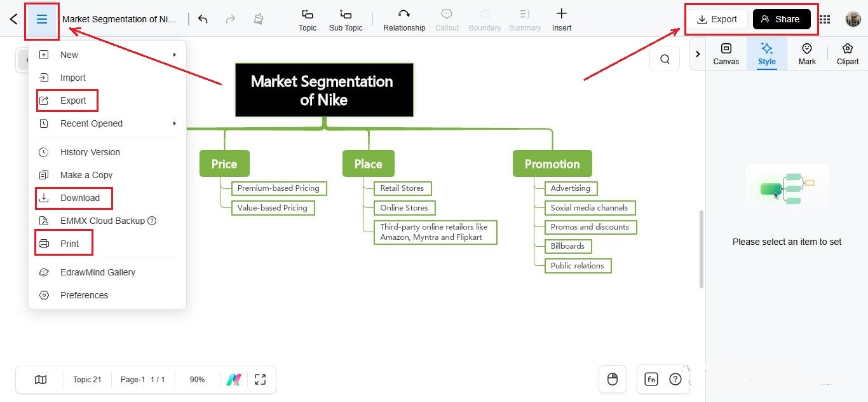Open the 90% zoom level control
This screenshot has height=402, width=868.
click(197, 380)
